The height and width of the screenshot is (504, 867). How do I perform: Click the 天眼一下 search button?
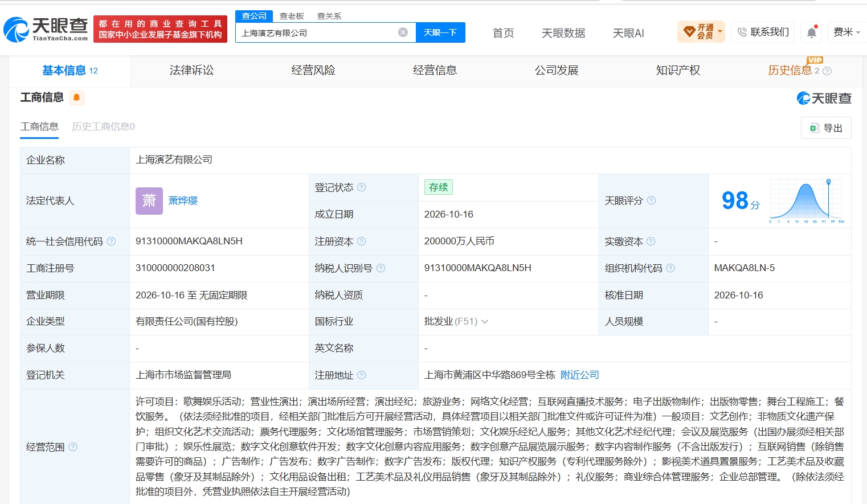[x=440, y=32]
